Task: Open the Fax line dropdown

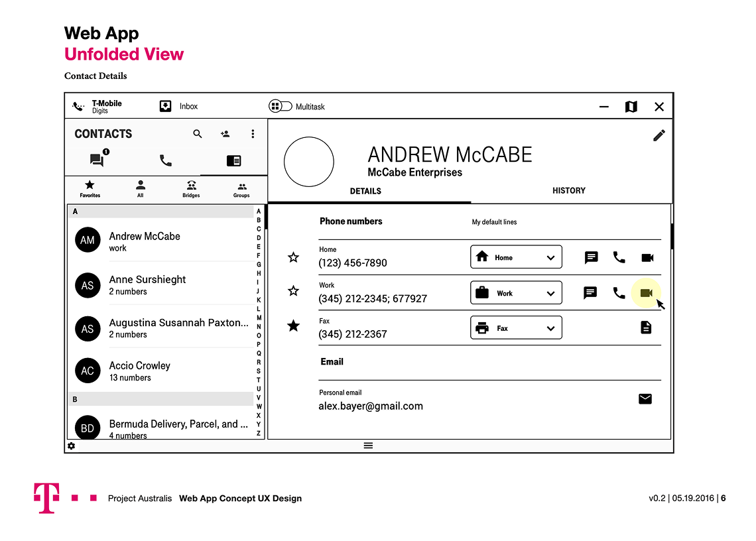Action: point(516,328)
